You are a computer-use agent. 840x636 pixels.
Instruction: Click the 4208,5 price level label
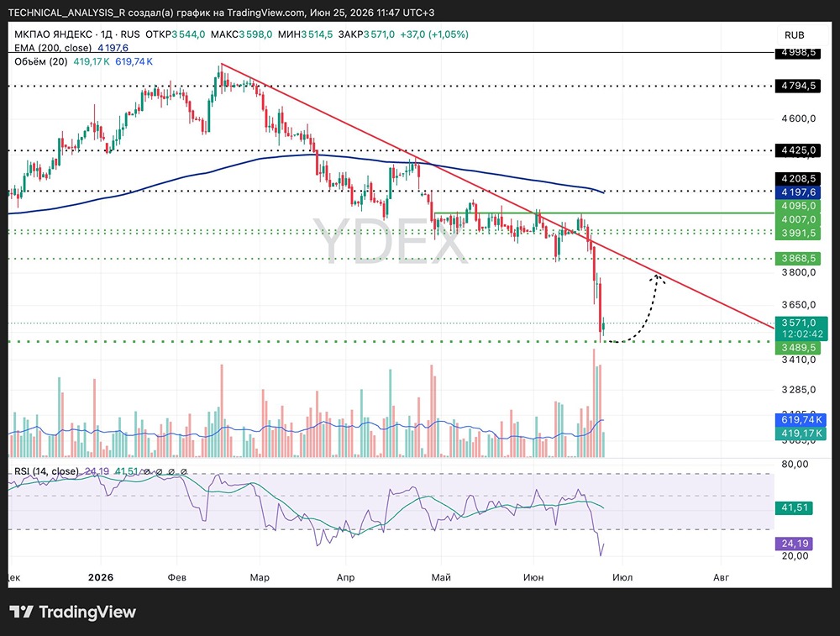coord(798,178)
